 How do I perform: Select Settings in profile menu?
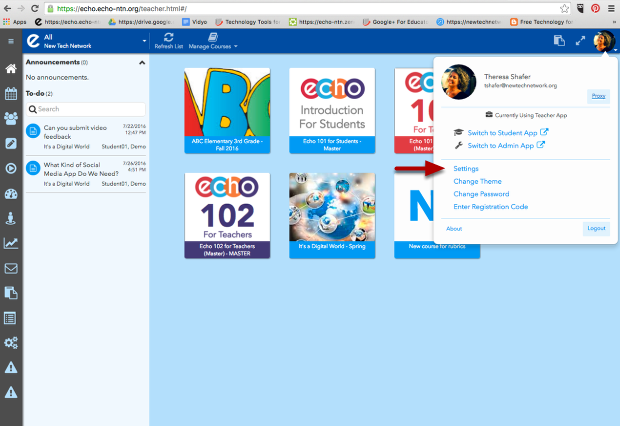click(x=466, y=169)
